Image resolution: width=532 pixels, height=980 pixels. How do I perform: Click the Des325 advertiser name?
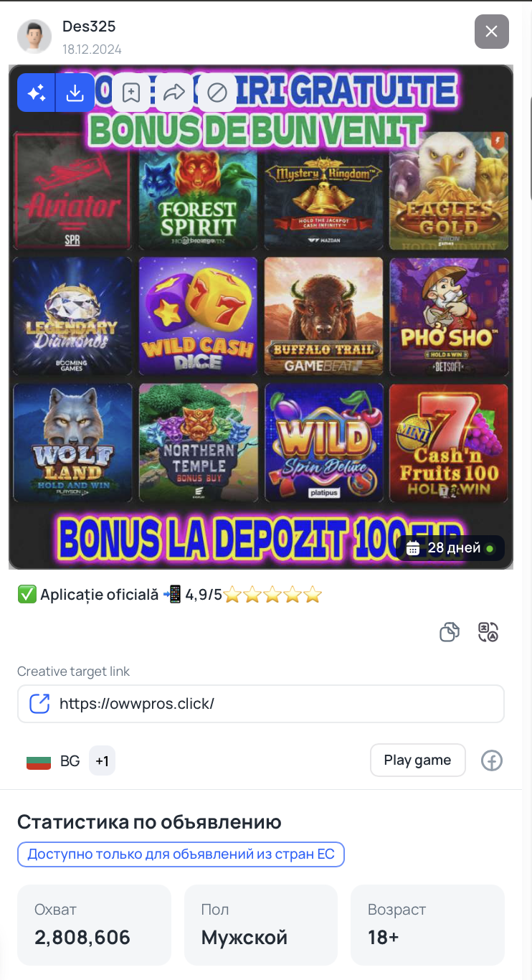(89, 27)
